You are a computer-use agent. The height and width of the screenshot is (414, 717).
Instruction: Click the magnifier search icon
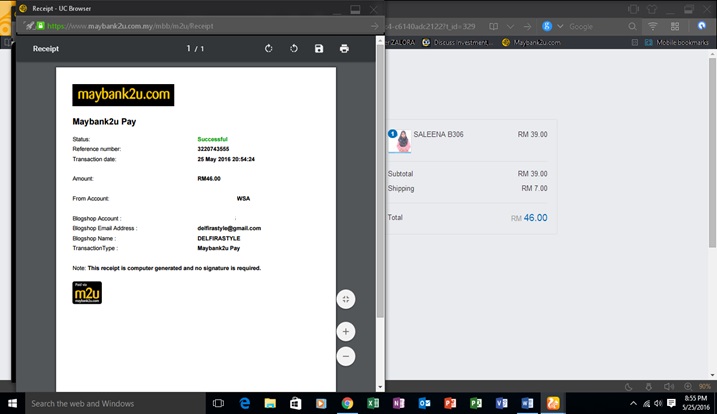click(632, 27)
